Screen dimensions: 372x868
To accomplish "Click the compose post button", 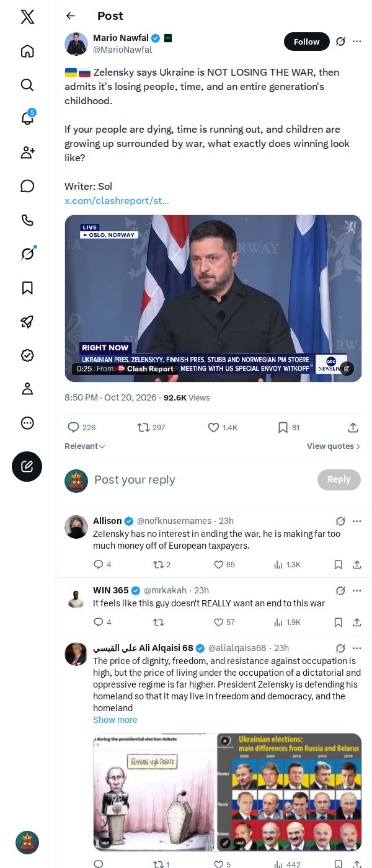I will tap(27, 466).
